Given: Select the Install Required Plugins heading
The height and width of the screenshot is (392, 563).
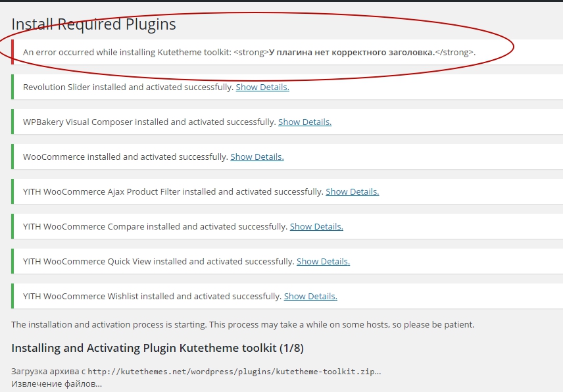Looking at the screenshot, I should tap(93, 24).
